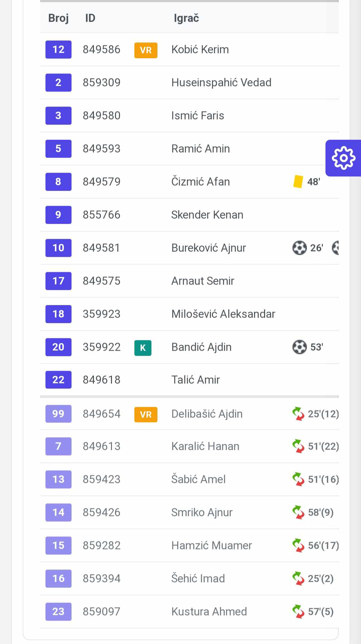Open the settings gear button
The height and width of the screenshot is (644, 361).
click(343, 158)
